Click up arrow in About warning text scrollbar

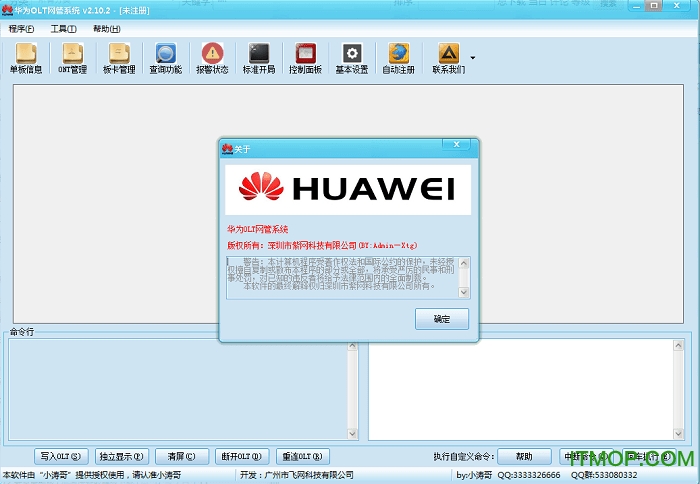point(464,263)
